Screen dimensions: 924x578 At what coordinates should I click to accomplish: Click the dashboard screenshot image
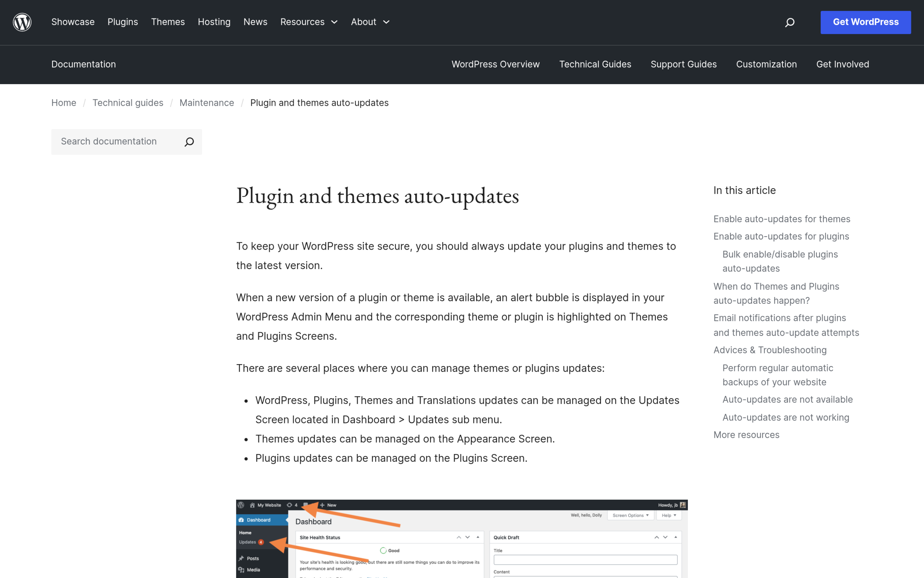[462, 539]
